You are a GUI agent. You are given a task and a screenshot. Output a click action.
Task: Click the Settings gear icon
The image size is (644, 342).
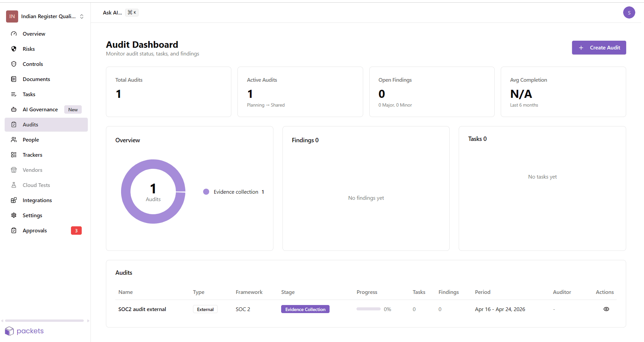click(x=14, y=215)
